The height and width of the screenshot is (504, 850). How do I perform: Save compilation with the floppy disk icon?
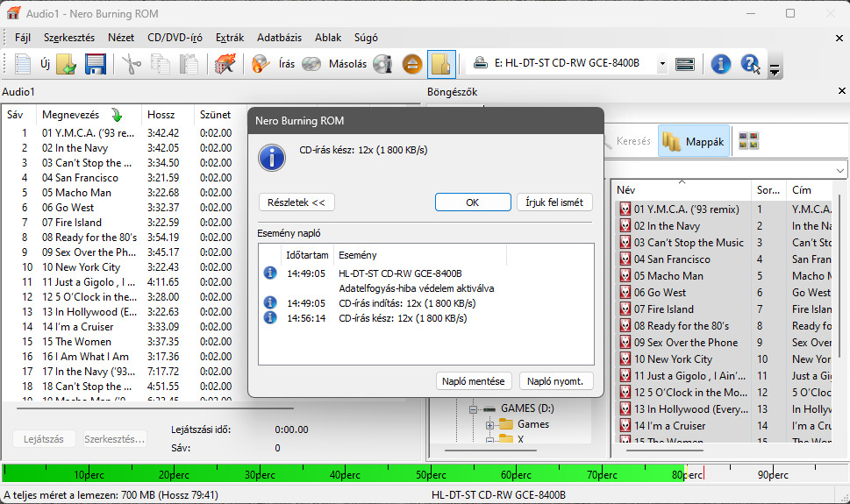click(96, 64)
